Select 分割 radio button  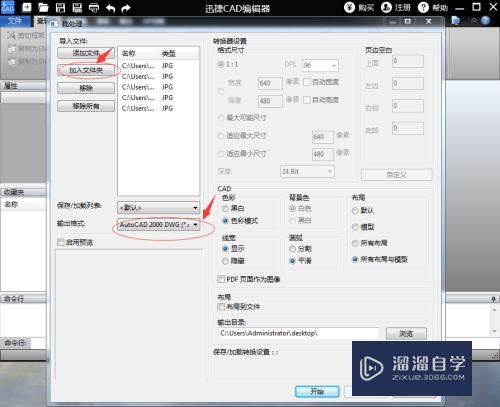292,248
